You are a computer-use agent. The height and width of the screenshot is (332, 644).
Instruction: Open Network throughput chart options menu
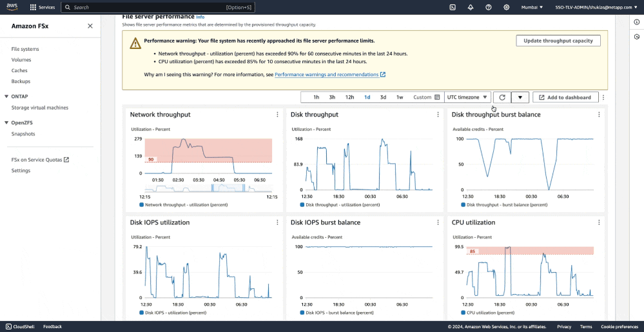(277, 114)
